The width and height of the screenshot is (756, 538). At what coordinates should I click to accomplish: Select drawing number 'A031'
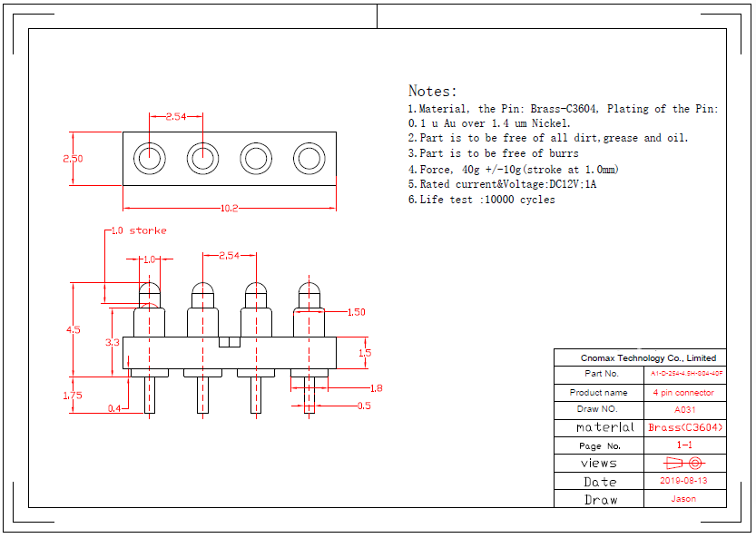684,410
